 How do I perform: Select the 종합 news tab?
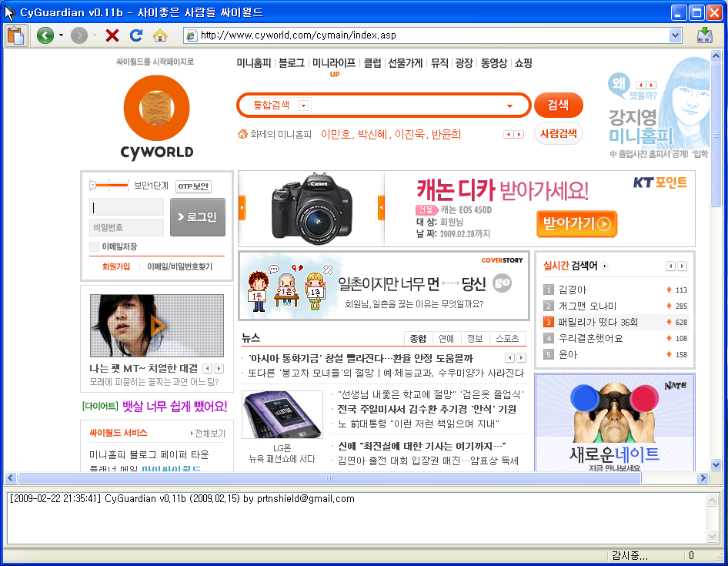click(x=418, y=339)
